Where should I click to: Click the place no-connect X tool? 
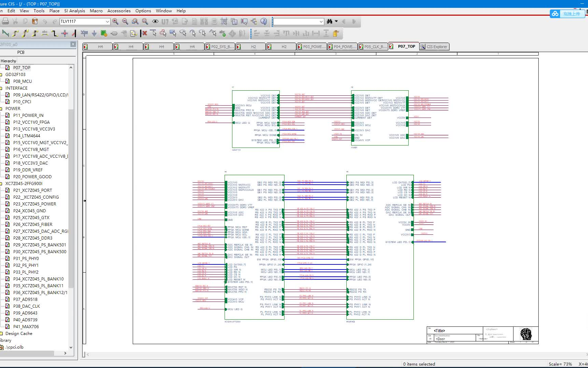(x=144, y=33)
